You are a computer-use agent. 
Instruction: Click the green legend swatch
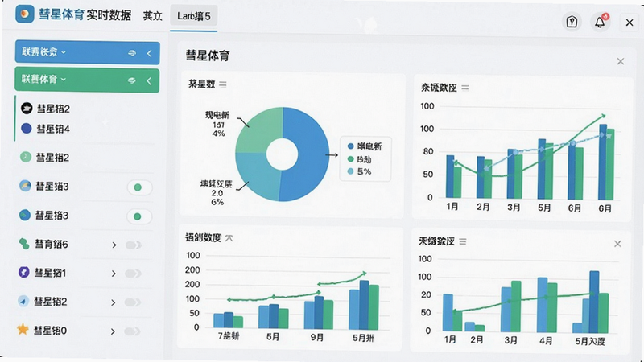pyautogui.click(x=350, y=158)
